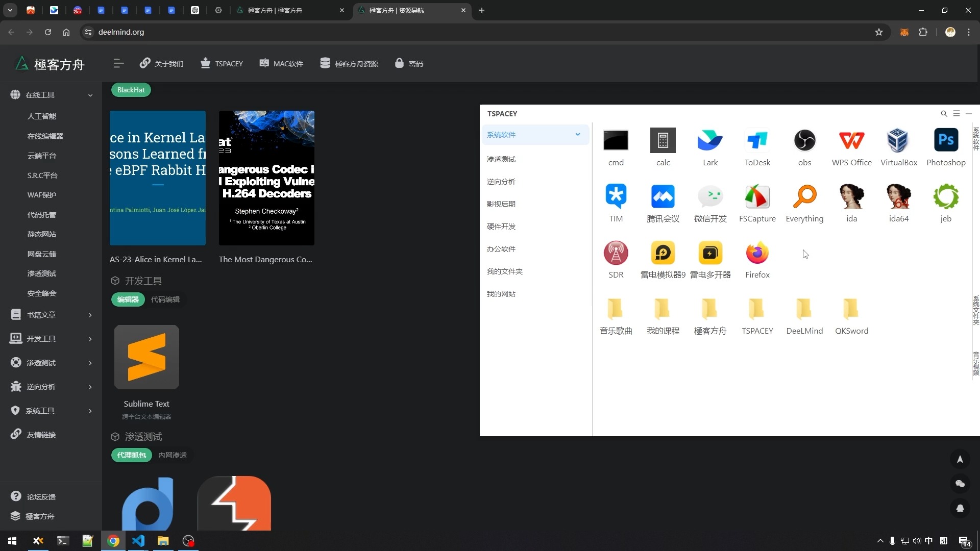Launch ida disassembler icon
This screenshot has width=980, height=551.
(851, 197)
